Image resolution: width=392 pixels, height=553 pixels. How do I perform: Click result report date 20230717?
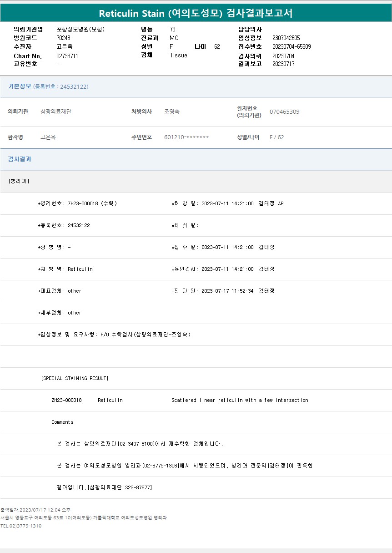tap(283, 64)
